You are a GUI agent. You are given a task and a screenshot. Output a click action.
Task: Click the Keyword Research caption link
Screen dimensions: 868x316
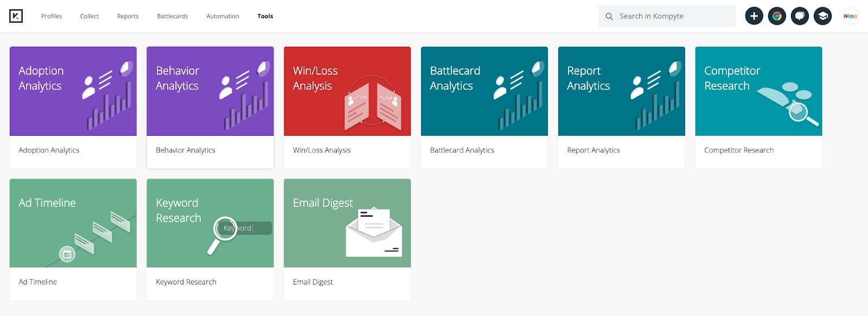186,282
